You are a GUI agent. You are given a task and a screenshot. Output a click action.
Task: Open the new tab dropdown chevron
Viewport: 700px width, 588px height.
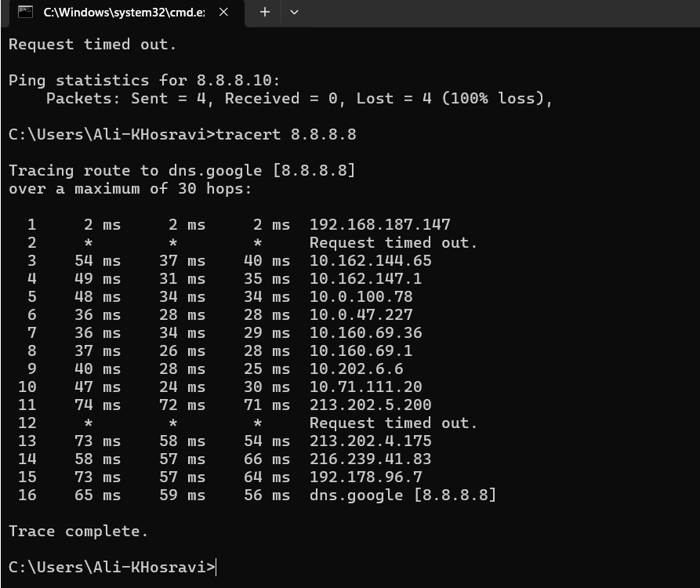tap(293, 13)
